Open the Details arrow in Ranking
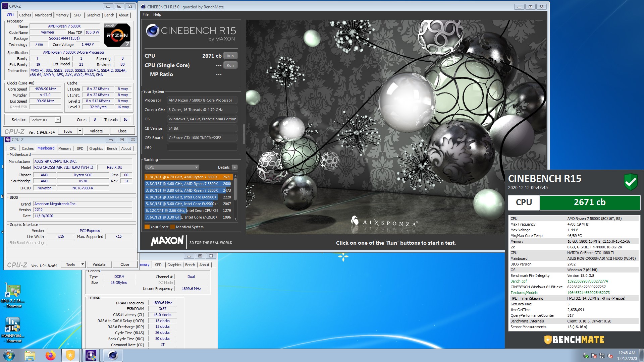This screenshot has height=362, width=644. [235, 167]
